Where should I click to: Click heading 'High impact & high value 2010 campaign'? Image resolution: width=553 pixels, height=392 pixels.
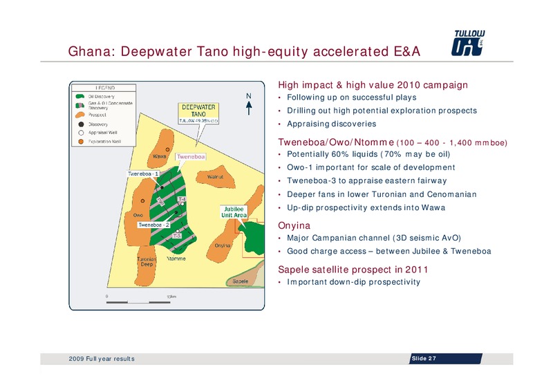coord(373,85)
